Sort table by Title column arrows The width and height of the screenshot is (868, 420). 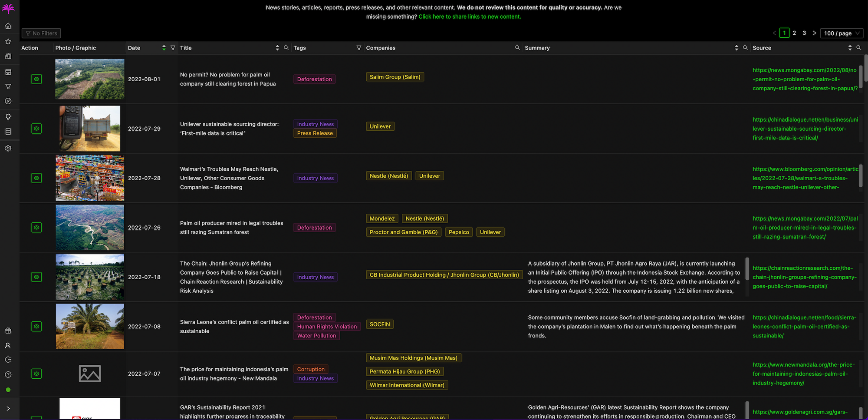(x=277, y=48)
